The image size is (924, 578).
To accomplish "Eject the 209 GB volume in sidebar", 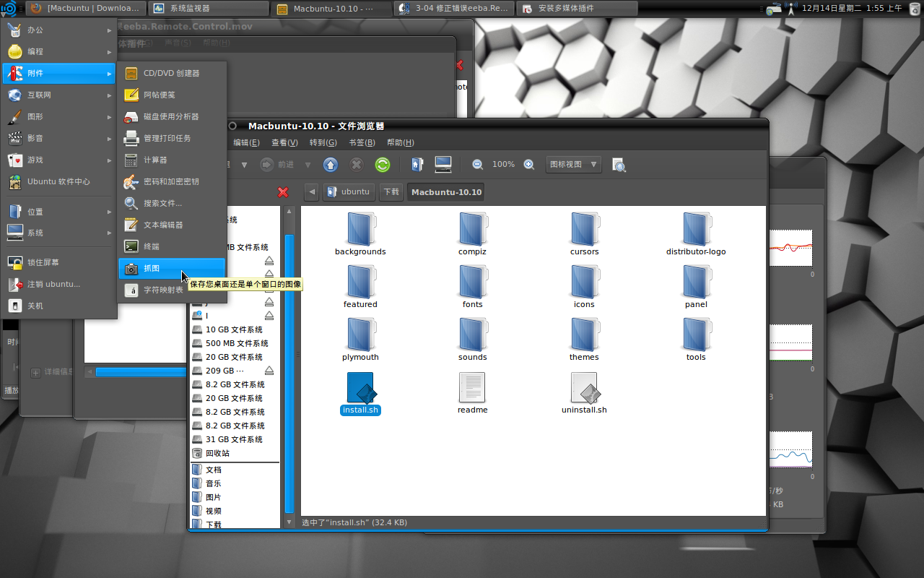I will pyautogui.click(x=269, y=371).
